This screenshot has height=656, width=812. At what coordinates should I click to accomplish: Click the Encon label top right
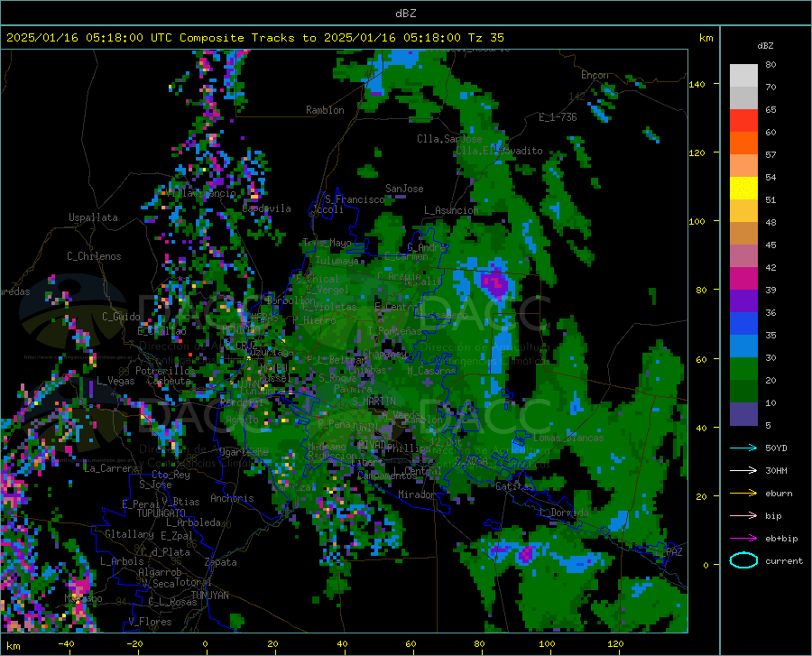(595, 75)
